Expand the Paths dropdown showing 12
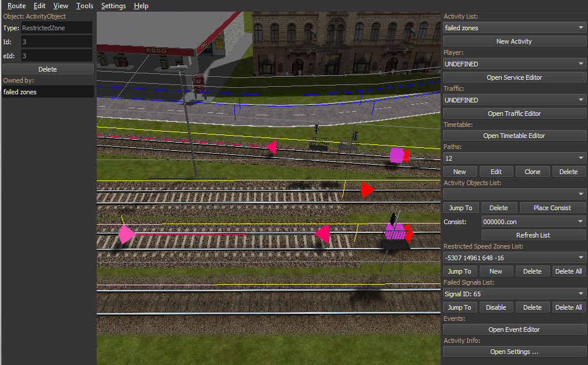 [515, 158]
